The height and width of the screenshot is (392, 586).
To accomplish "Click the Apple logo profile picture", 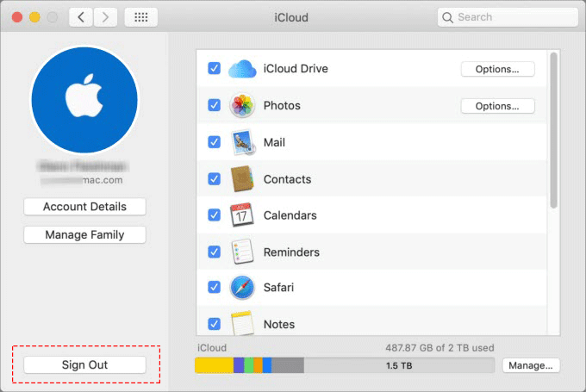I will coord(84,100).
